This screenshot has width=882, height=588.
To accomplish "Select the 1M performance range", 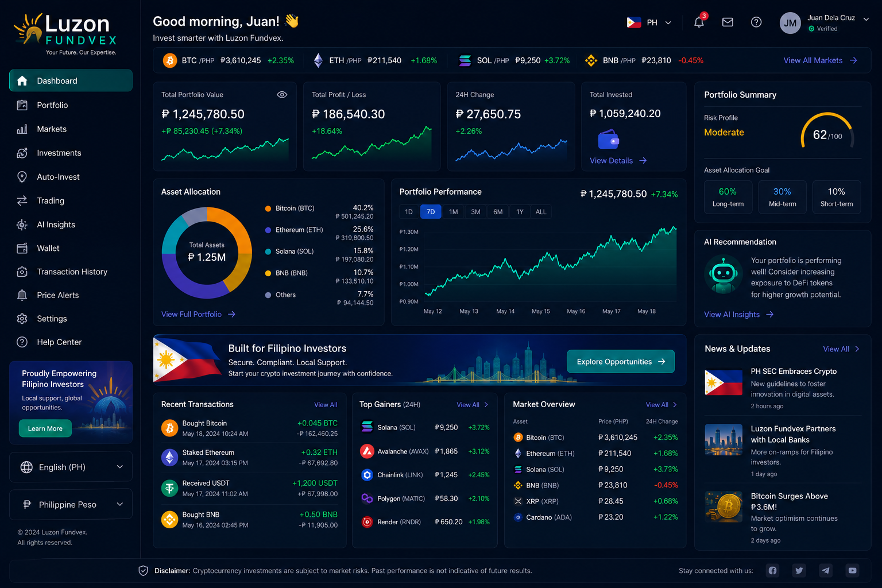I will pos(454,212).
